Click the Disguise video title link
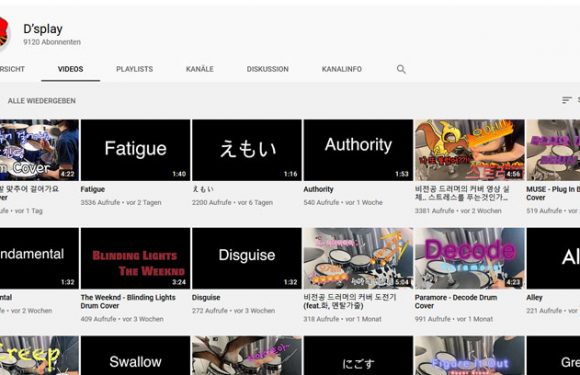580x375 pixels. click(206, 297)
